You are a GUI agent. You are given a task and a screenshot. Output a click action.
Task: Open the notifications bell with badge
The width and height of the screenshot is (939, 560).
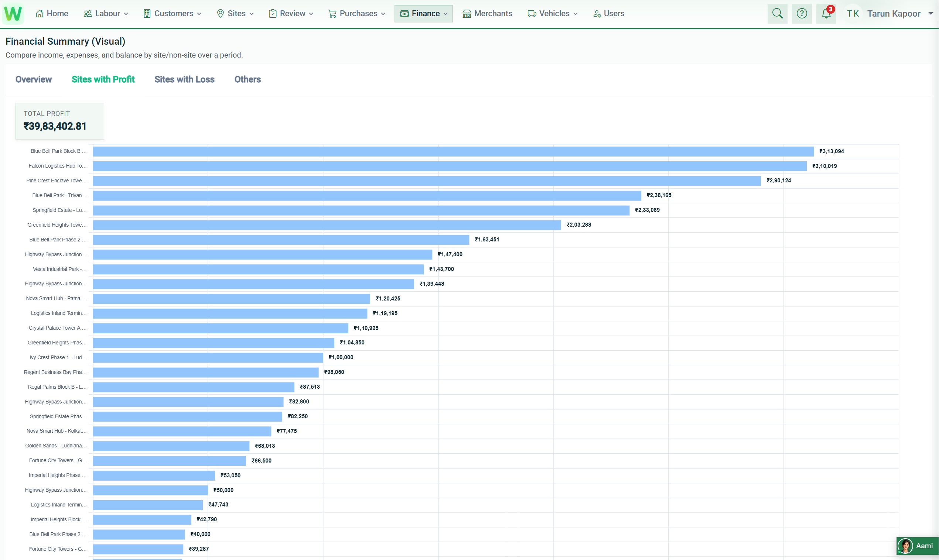pos(826,14)
